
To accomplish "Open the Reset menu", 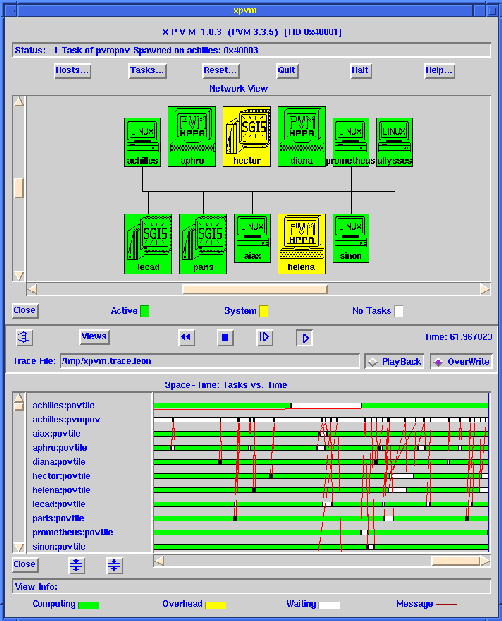I will (221, 70).
